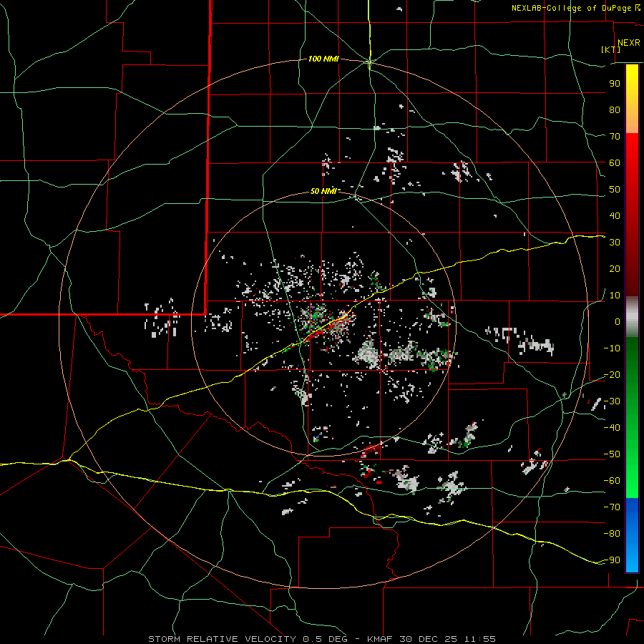Click the 100 NMI range ring label
The width and height of the screenshot is (644, 644).
point(323,59)
